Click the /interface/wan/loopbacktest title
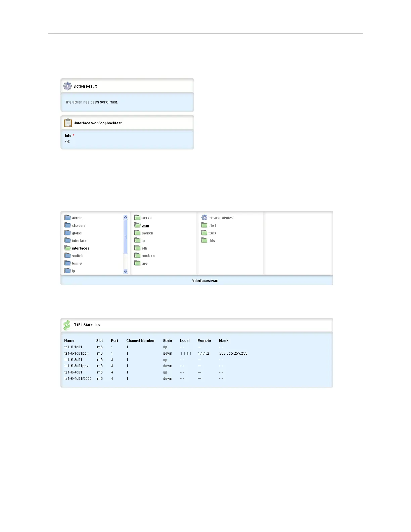Screen dimensions: 411x532 pyautogui.click(x=98, y=123)
